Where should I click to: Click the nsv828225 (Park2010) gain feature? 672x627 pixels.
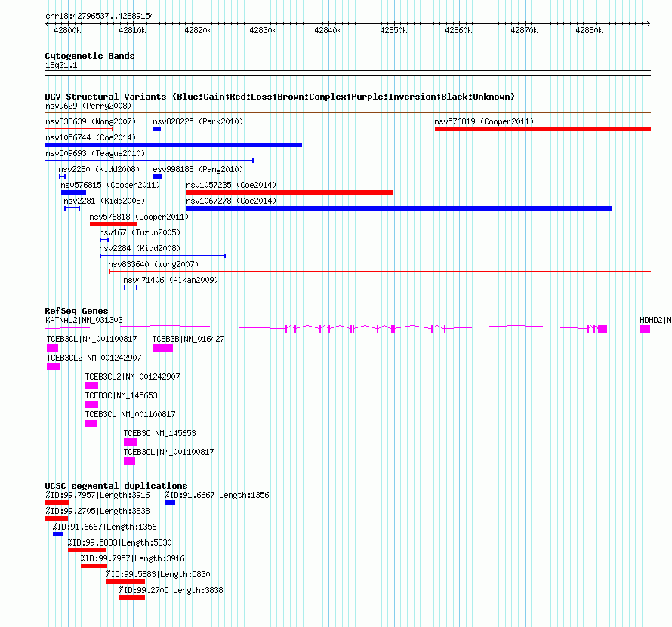[x=157, y=129]
